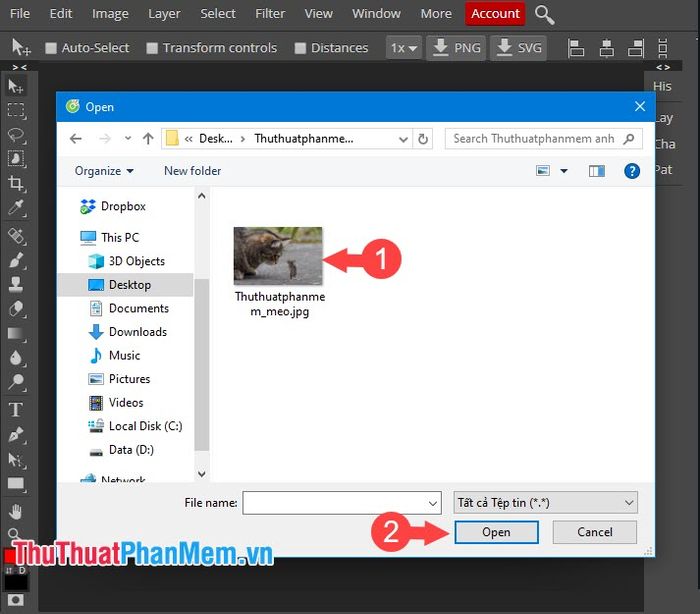Screen dimensions: 700x614
Task: Expand the 1x scale dropdown
Action: [404, 48]
